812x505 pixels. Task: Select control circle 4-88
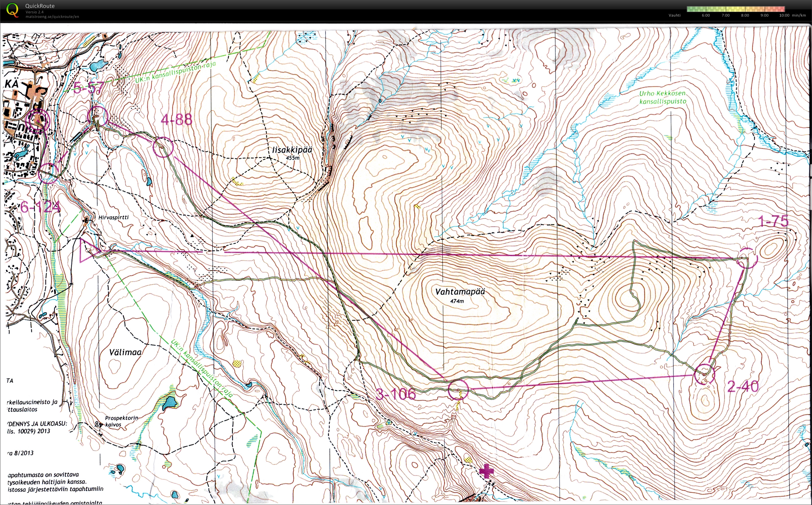click(x=163, y=147)
